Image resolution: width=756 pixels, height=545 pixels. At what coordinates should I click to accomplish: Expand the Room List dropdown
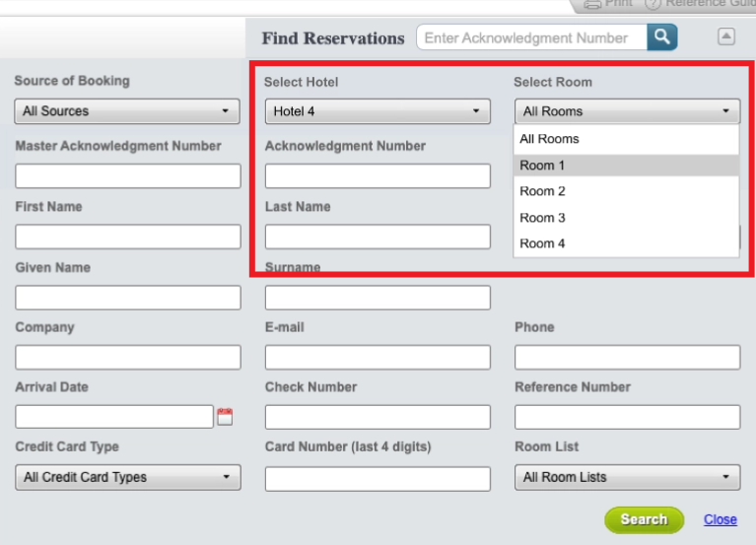[x=627, y=477]
